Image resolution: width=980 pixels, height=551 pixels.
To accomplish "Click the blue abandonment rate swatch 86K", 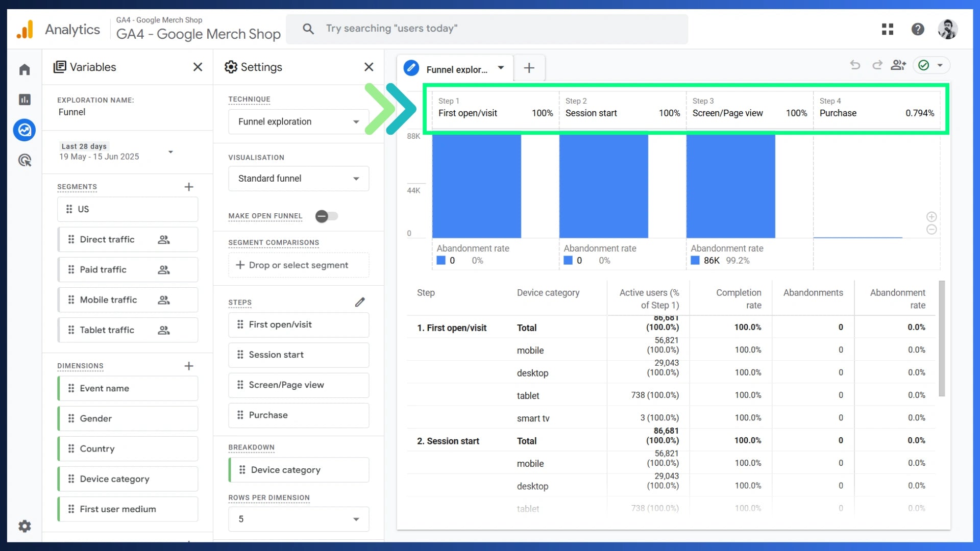I will [x=695, y=261].
